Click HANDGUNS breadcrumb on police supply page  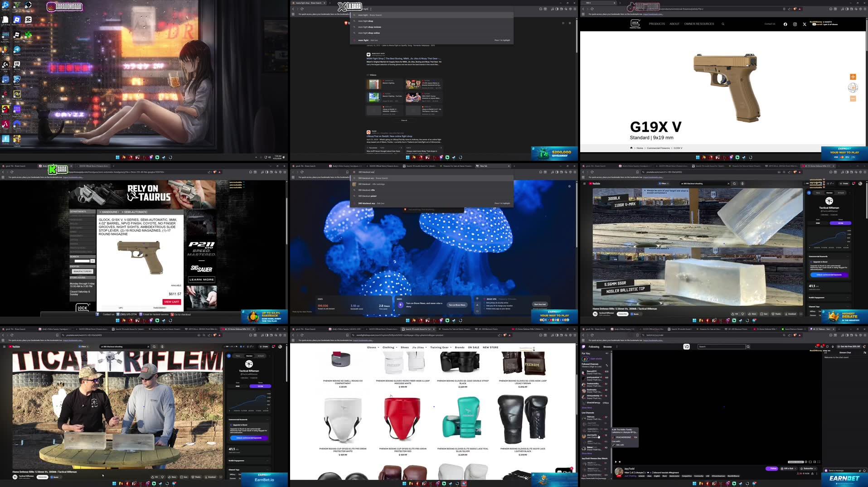[x=109, y=212]
